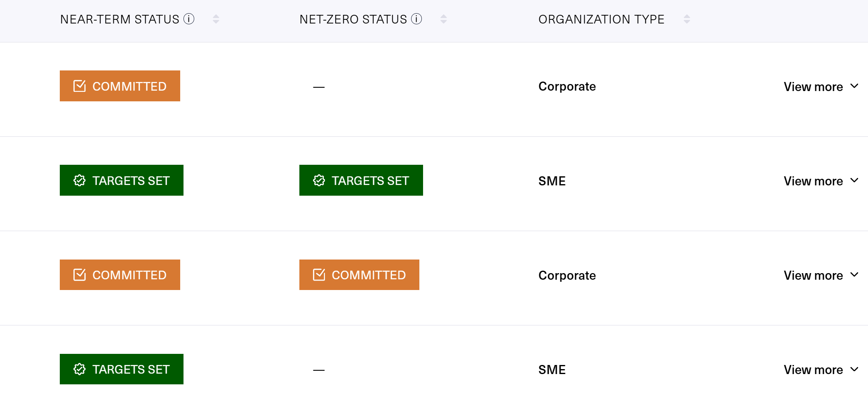Image resolution: width=868 pixels, height=407 pixels.
Task: Click the second row net-zero Targets Set badge
Action: coord(361,180)
